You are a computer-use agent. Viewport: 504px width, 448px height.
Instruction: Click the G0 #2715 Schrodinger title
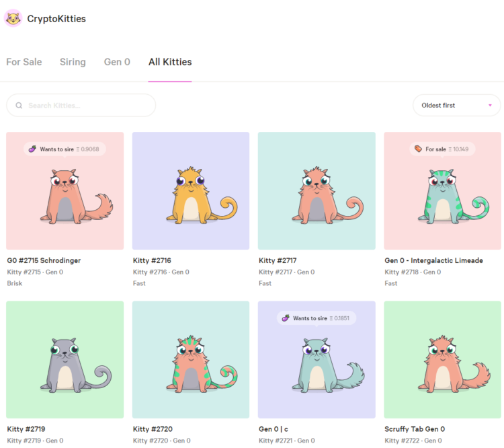coord(44,260)
